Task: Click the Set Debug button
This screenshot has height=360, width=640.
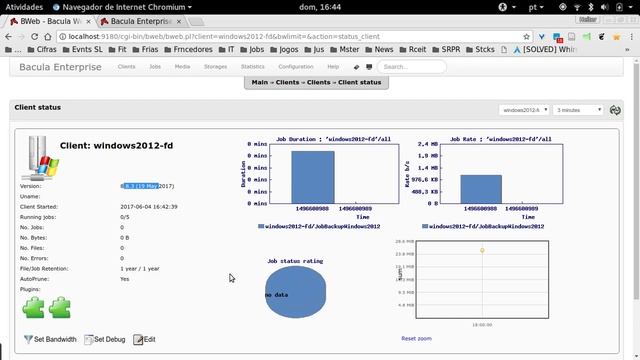Action: tap(105, 339)
